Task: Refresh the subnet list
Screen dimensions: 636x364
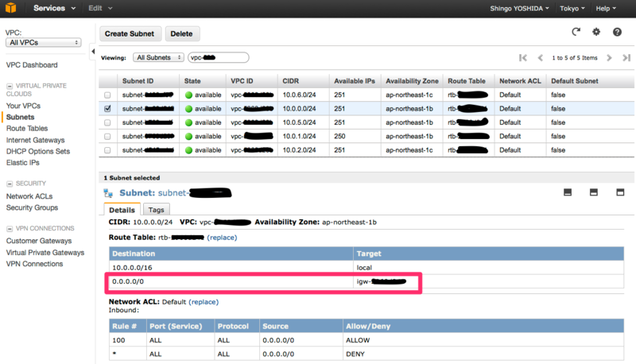Action: pyautogui.click(x=576, y=32)
